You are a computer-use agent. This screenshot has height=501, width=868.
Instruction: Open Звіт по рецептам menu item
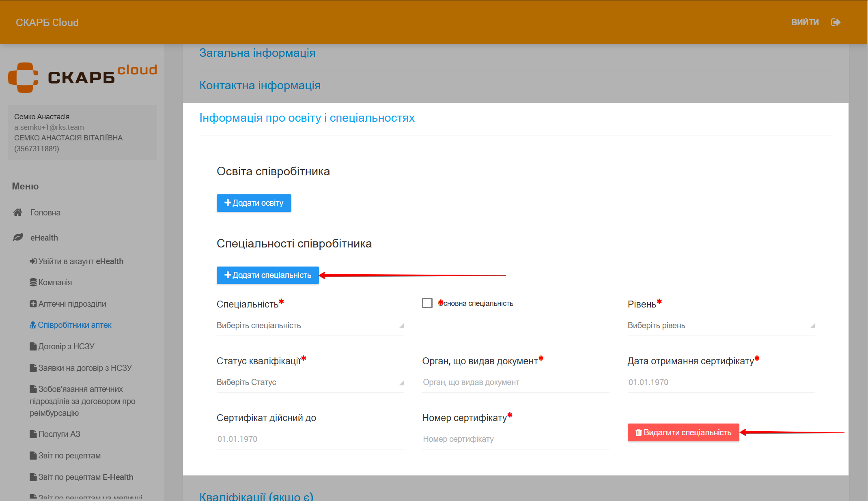(69, 456)
